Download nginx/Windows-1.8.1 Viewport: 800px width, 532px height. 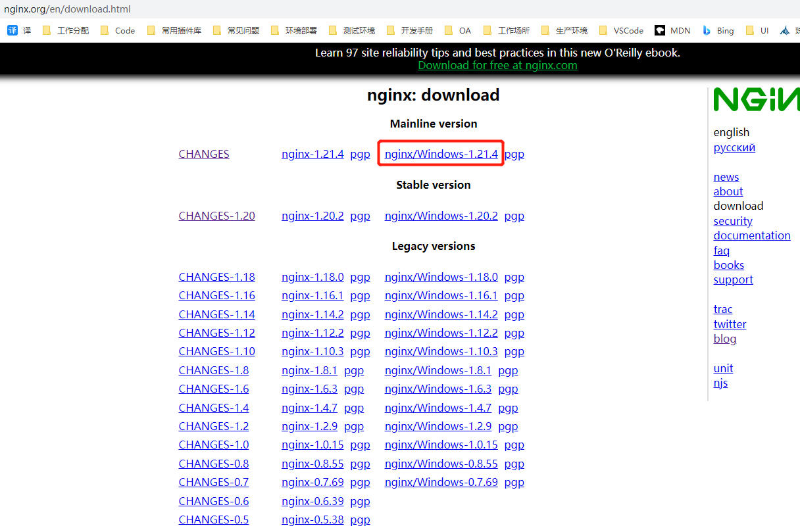click(438, 370)
